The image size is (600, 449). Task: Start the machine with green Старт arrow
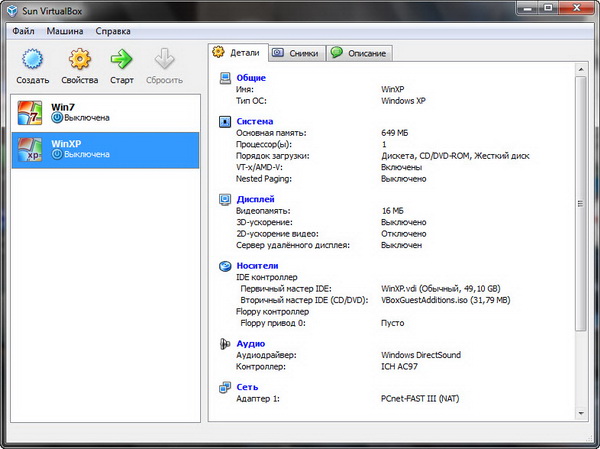(122, 59)
